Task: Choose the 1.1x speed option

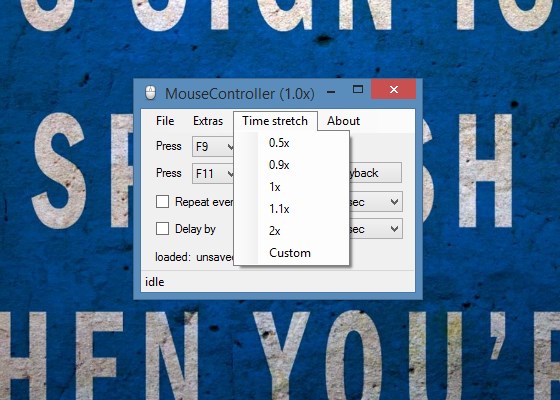Action: [x=291, y=209]
